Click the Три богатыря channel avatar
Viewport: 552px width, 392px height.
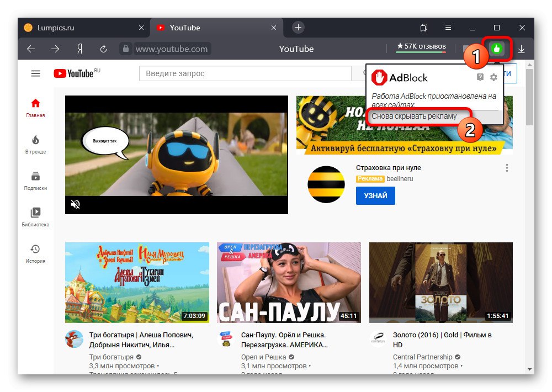click(x=75, y=339)
